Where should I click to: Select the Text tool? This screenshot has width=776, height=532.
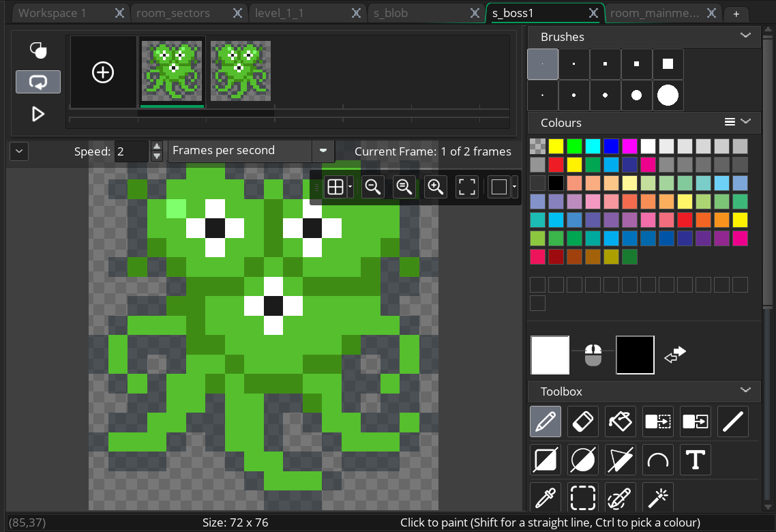tap(696, 460)
